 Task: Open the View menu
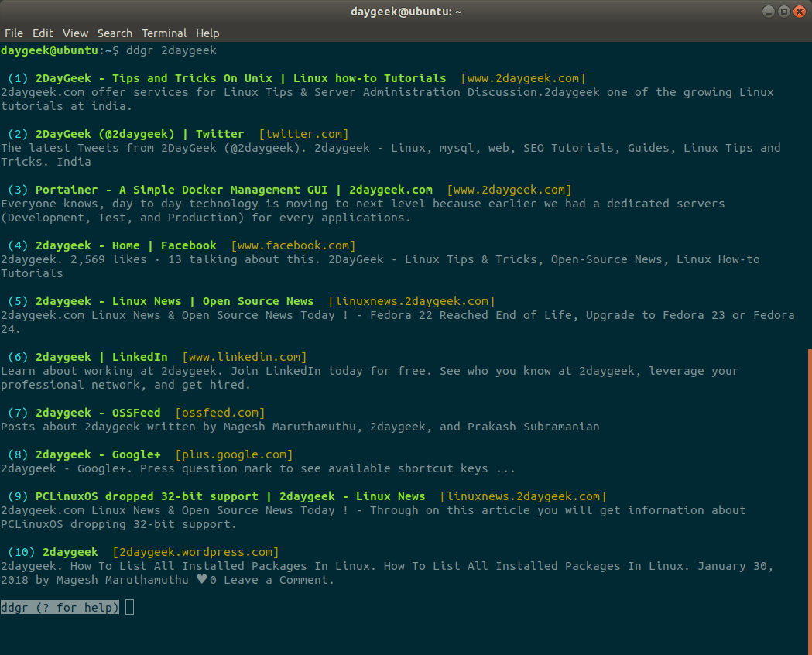pos(76,33)
